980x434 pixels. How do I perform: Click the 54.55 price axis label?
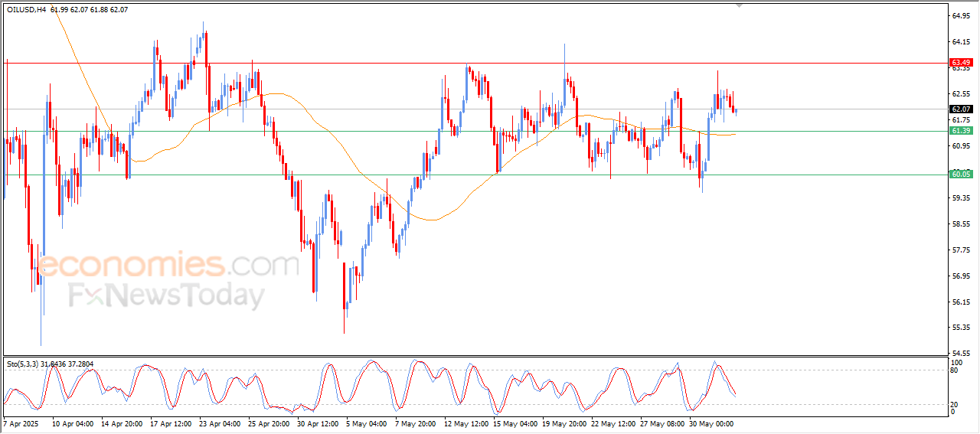(961, 354)
